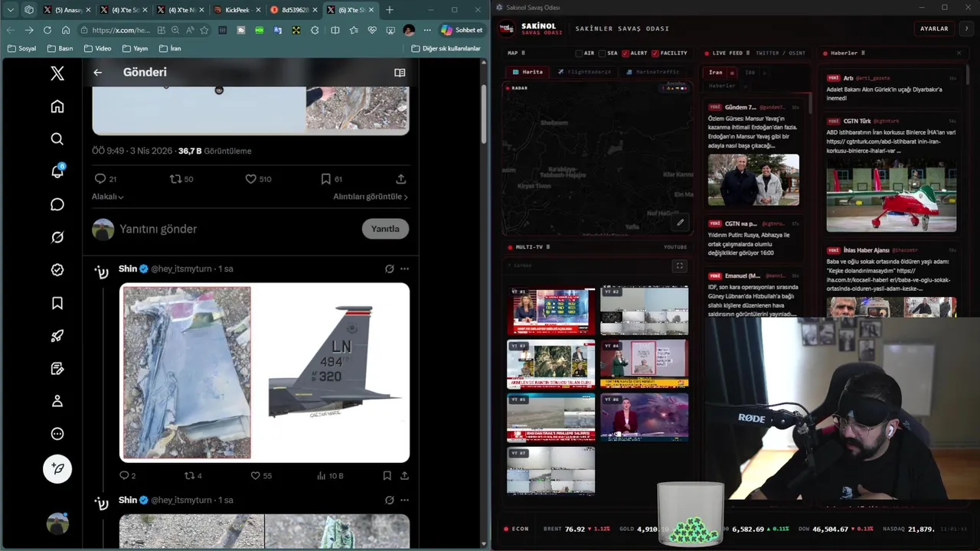Open Grok icon in X sidebar

tap(57, 237)
